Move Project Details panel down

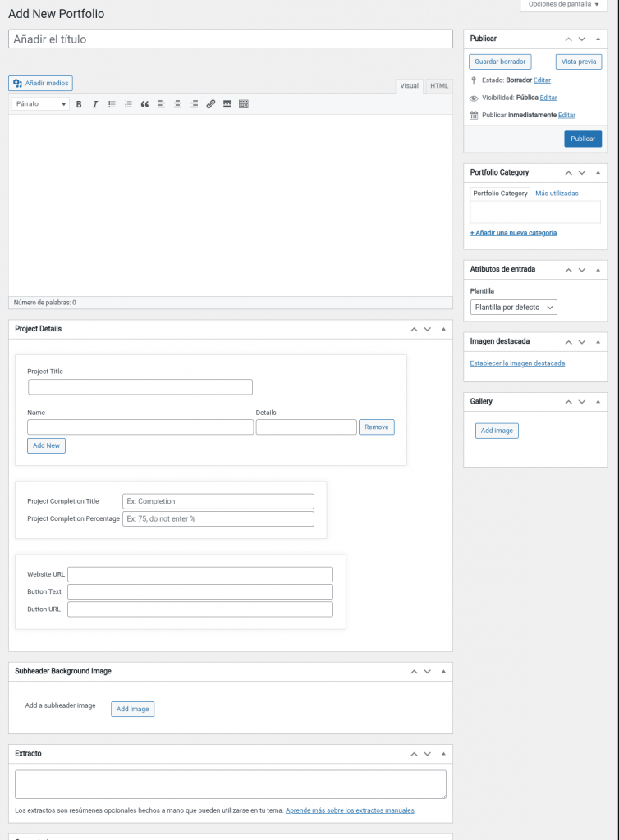click(427, 330)
